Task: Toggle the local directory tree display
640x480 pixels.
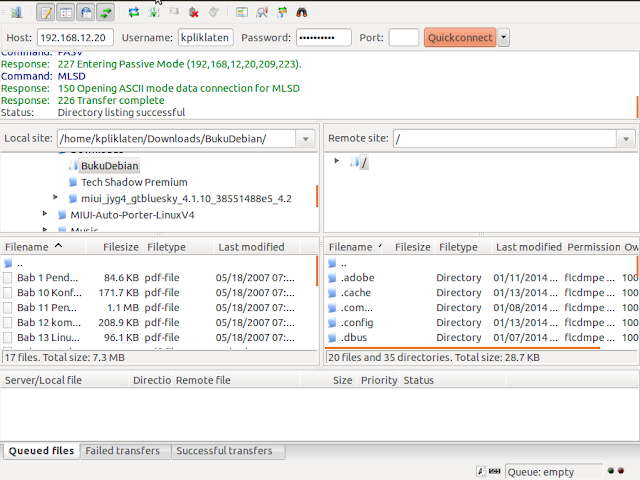Action: [x=66, y=12]
